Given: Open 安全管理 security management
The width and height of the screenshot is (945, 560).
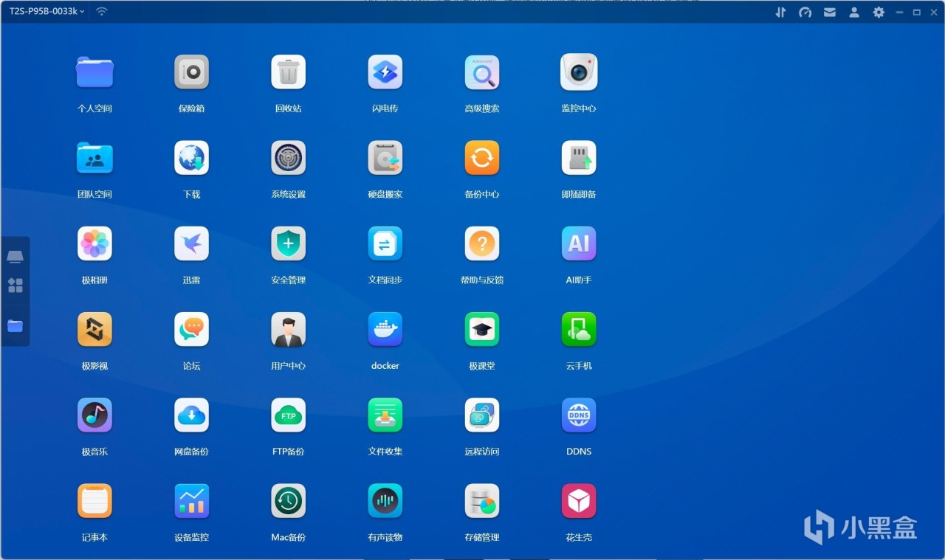Looking at the screenshot, I should [x=288, y=243].
